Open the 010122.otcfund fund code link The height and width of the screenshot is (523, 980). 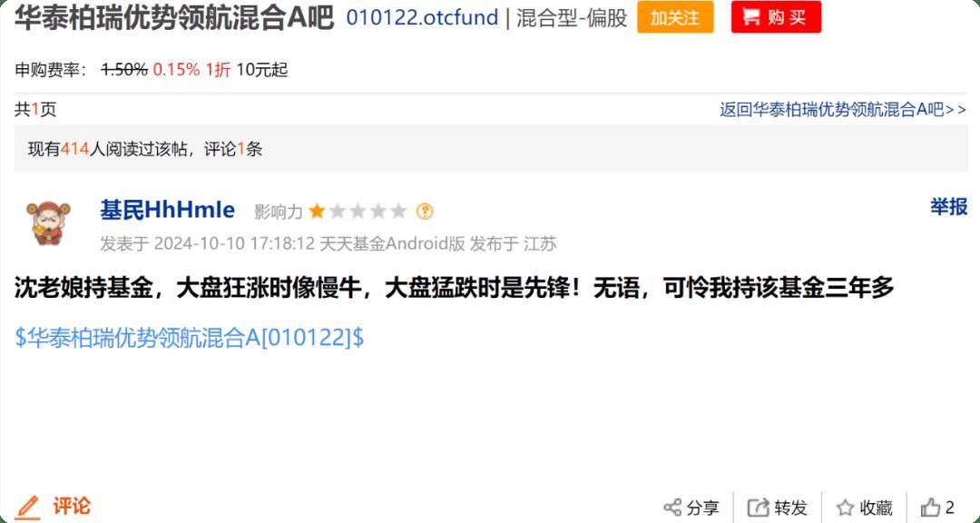[422, 18]
